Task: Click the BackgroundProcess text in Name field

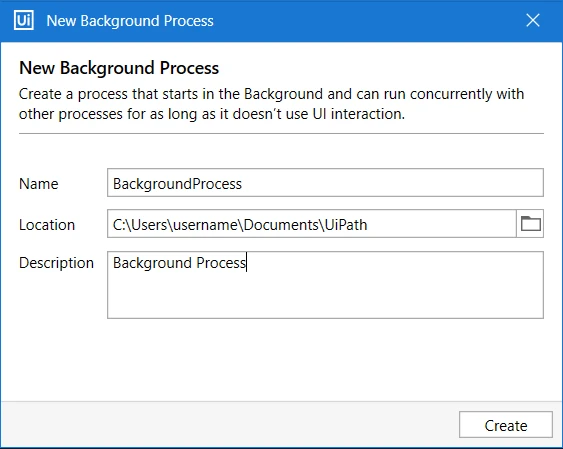Action: coord(177,184)
